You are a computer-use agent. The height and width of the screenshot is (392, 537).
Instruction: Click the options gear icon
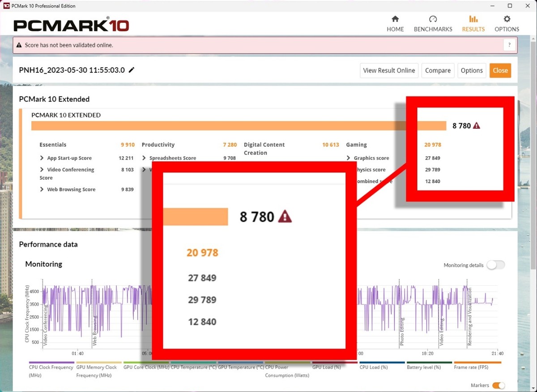507,19
